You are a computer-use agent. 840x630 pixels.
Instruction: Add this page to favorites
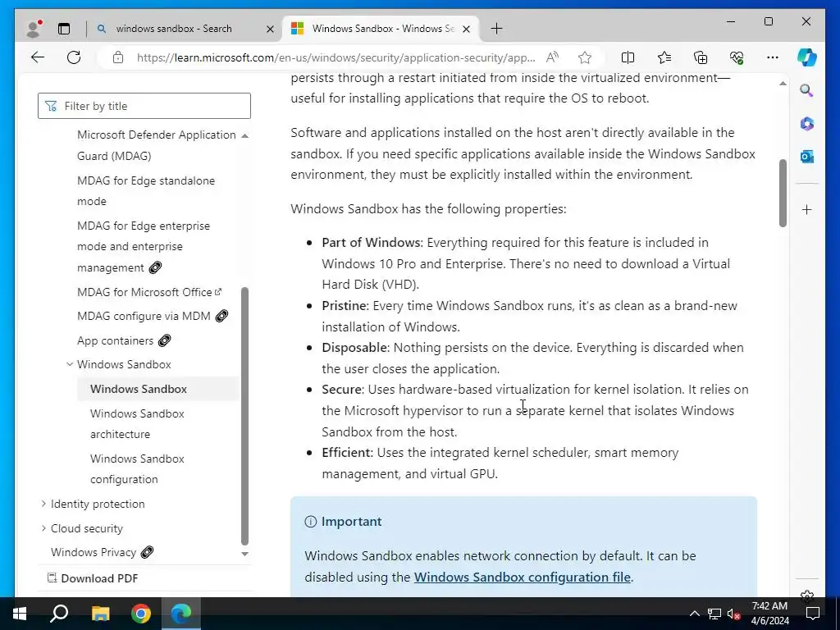[584, 57]
